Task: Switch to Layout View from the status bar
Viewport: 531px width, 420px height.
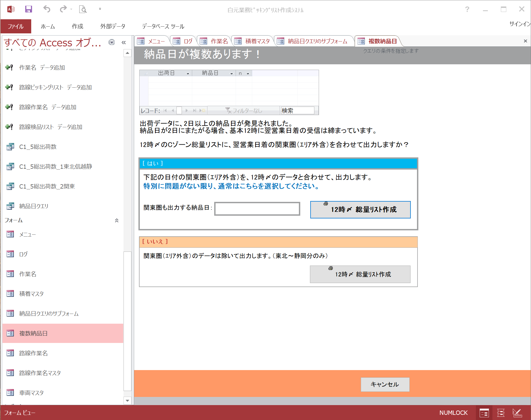Action: [501, 413]
